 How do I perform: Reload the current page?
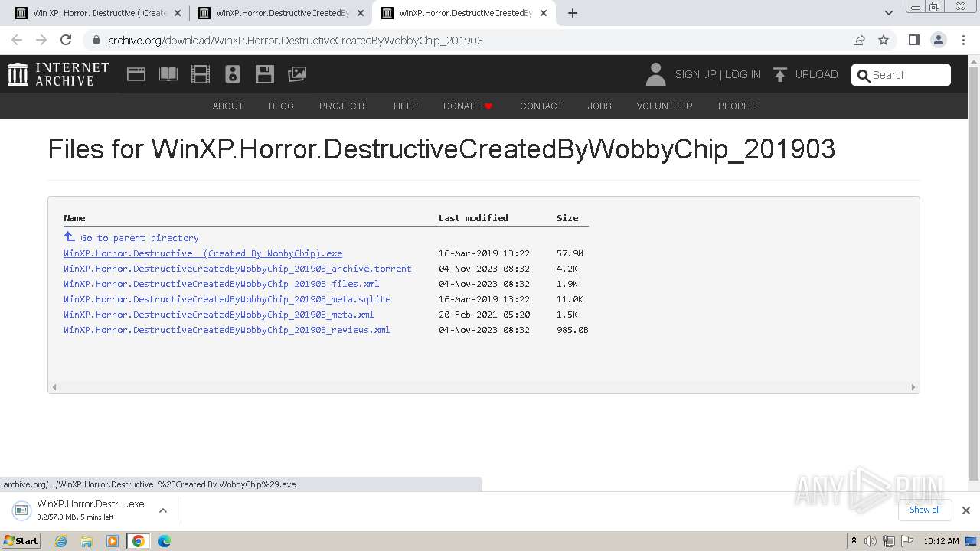tap(66, 40)
